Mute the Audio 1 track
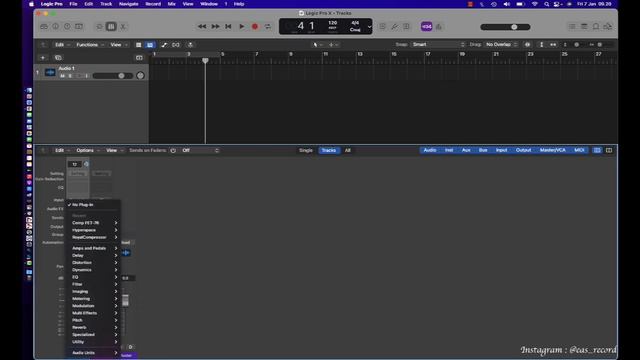 click(x=62, y=76)
